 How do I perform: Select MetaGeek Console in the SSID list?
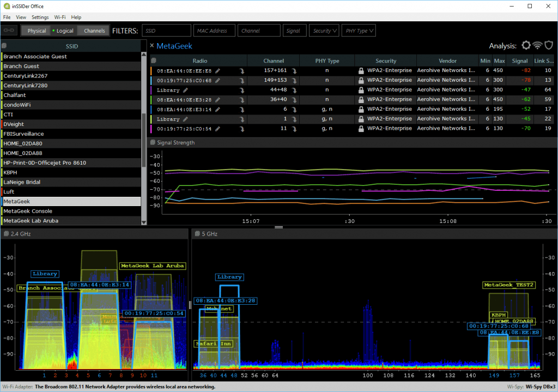click(28, 211)
